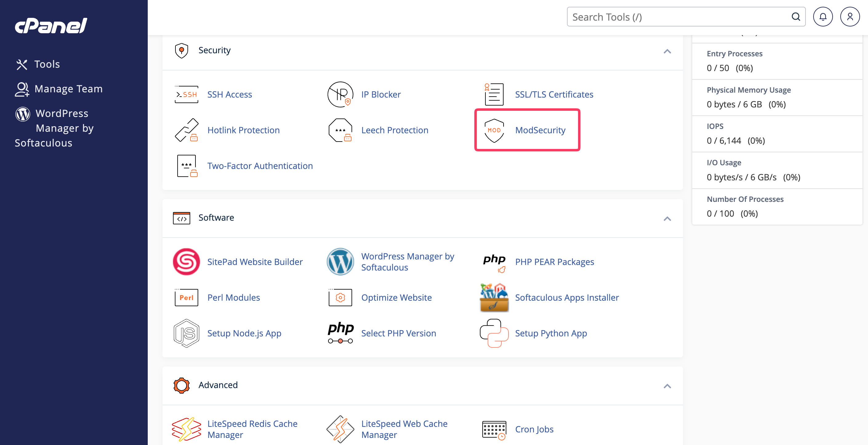
Task: Open the Two-Factor Authentication link
Action: pos(260,166)
